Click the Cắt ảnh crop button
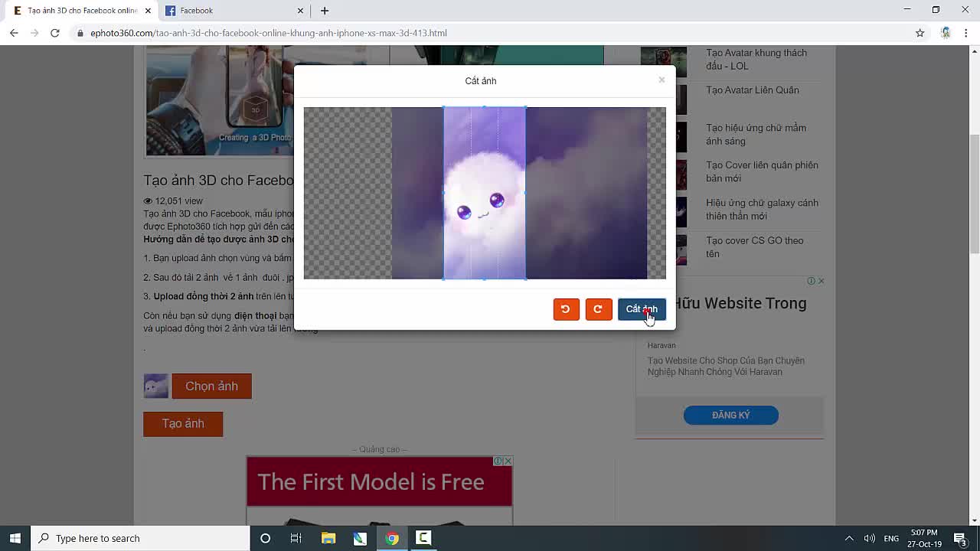Image resolution: width=980 pixels, height=551 pixels. [642, 309]
